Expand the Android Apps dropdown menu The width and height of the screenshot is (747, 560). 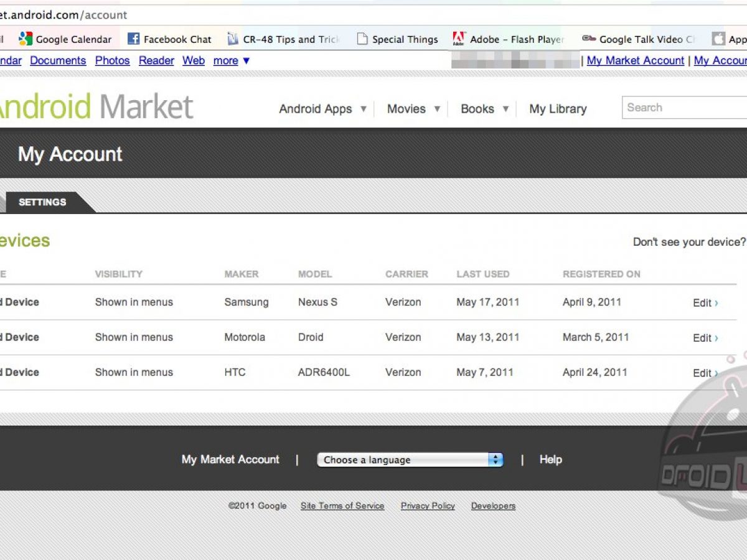[322, 109]
